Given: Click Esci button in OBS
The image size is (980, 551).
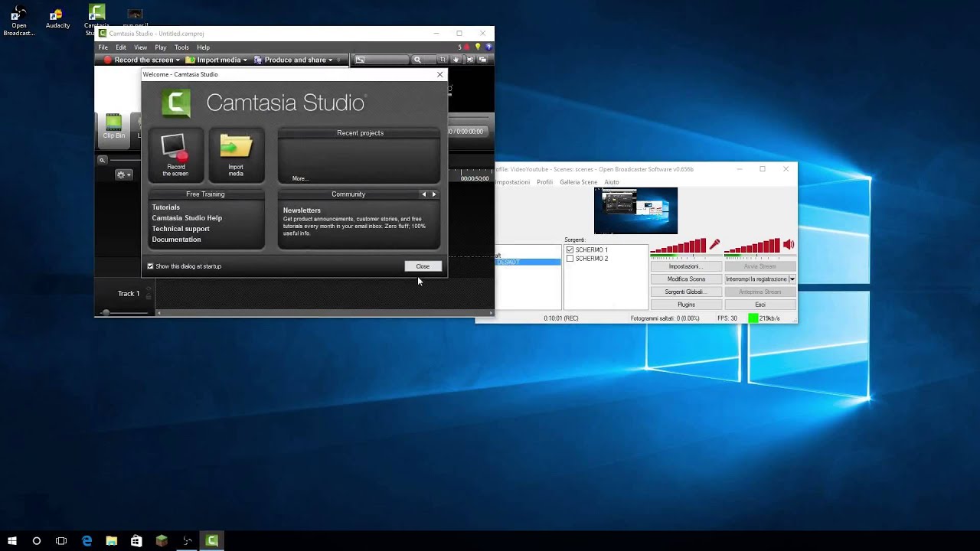Looking at the screenshot, I should pos(760,305).
